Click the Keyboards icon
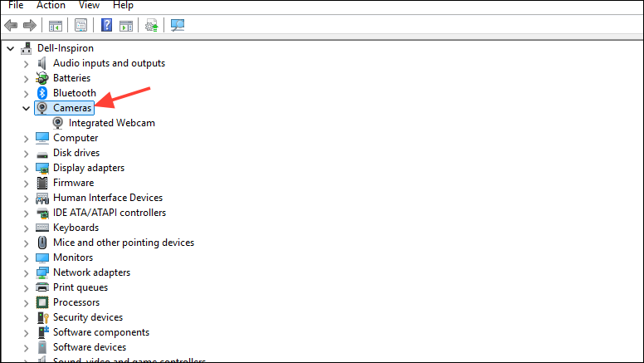This screenshot has height=363, width=644. [41, 228]
